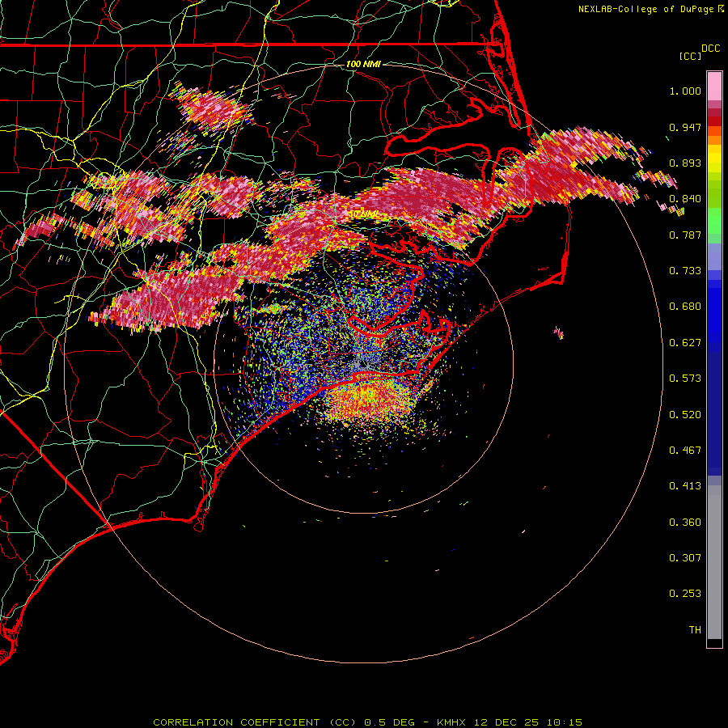Image resolution: width=728 pixels, height=728 pixels.
Task: Click the 1.000 value on the color scale
Action: (685, 91)
